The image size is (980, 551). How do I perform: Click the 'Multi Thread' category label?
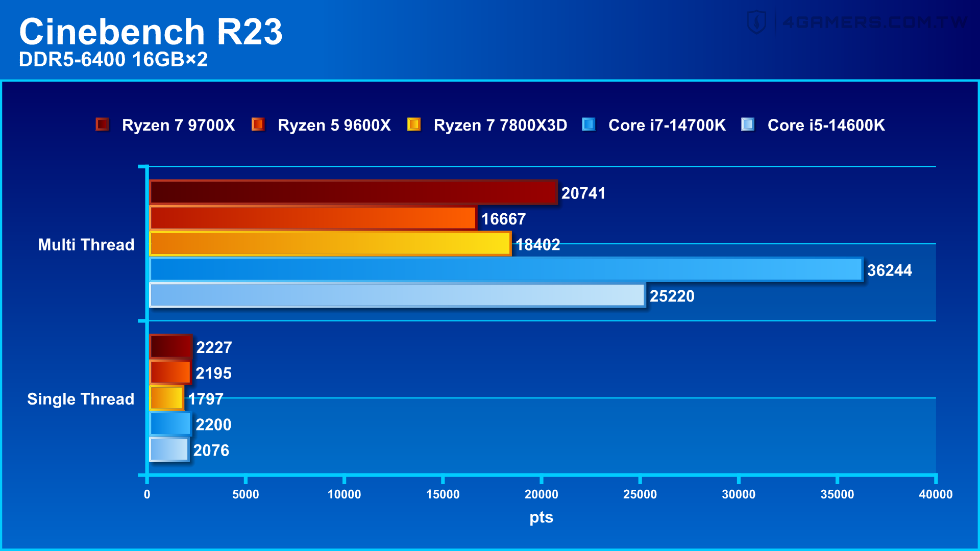tap(86, 245)
